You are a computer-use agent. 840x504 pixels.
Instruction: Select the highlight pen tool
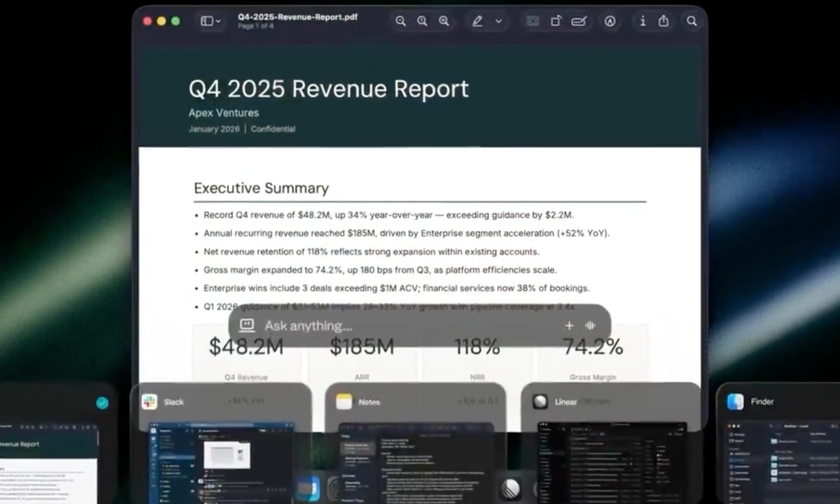click(477, 21)
